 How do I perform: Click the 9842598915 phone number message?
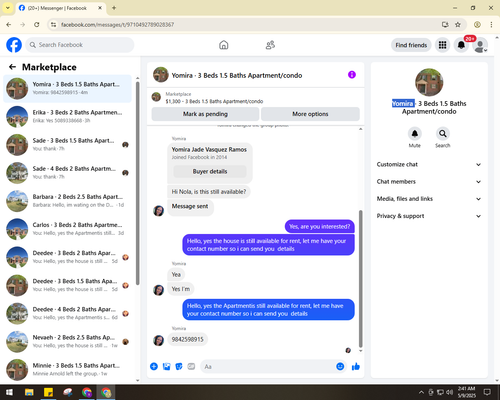pos(187,339)
